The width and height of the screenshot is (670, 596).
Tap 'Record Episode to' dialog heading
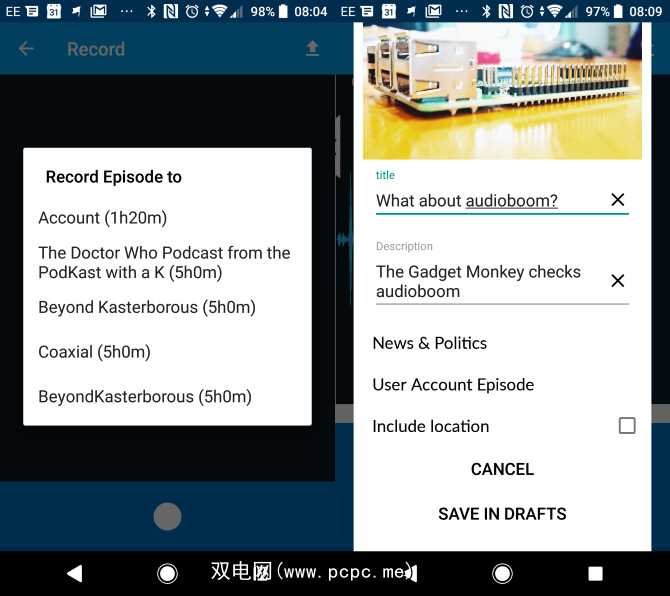tap(114, 177)
